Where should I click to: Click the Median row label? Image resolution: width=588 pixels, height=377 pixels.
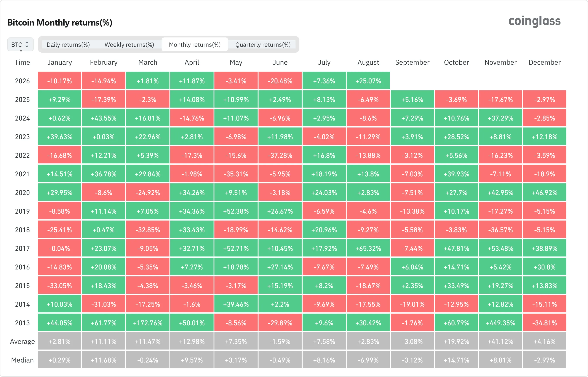pos(22,360)
